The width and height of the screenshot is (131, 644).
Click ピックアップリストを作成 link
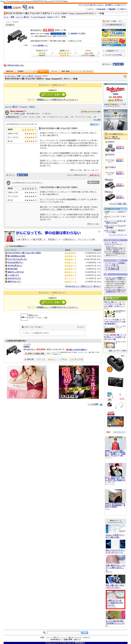[113, 55]
